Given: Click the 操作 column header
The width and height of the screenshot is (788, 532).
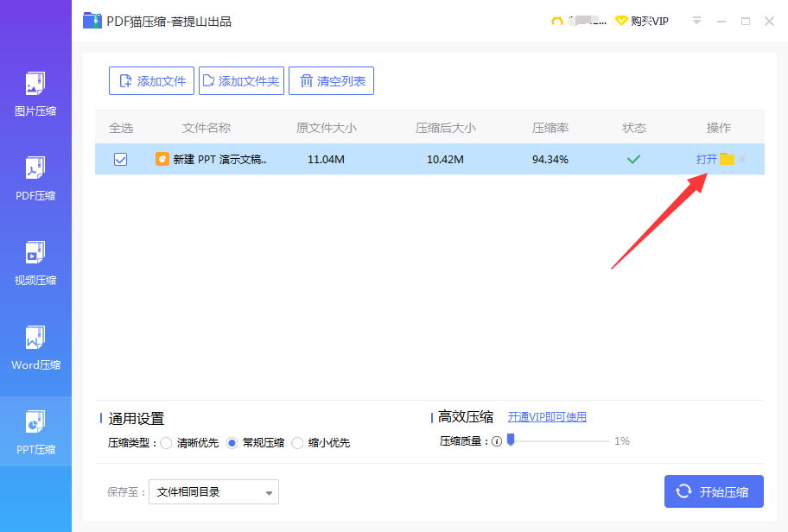Looking at the screenshot, I should (719, 128).
